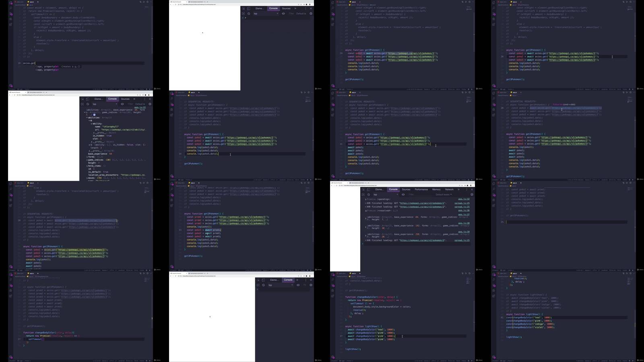
Task: Expand the 'forms' property node
Action: coord(87,157)
